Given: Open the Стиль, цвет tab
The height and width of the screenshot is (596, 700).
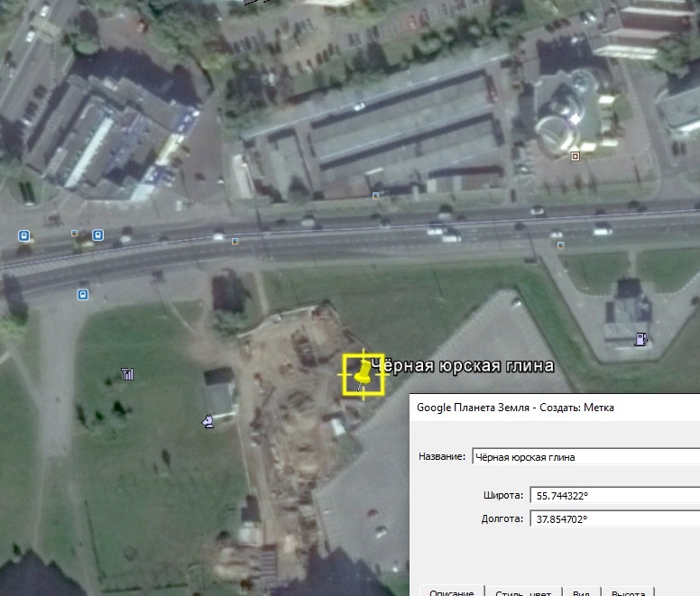Looking at the screenshot, I should [525, 591].
